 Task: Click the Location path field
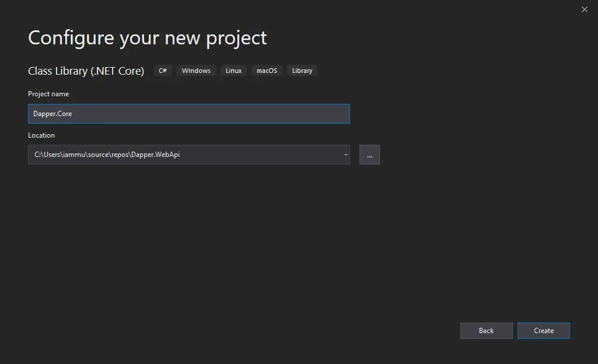click(188, 155)
